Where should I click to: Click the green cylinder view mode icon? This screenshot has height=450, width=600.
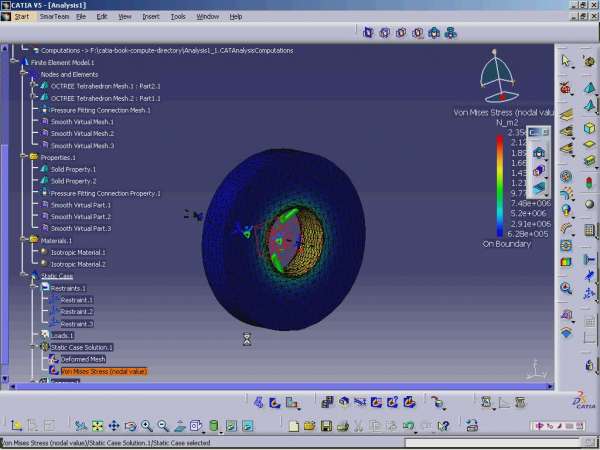click(x=214, y=426)
